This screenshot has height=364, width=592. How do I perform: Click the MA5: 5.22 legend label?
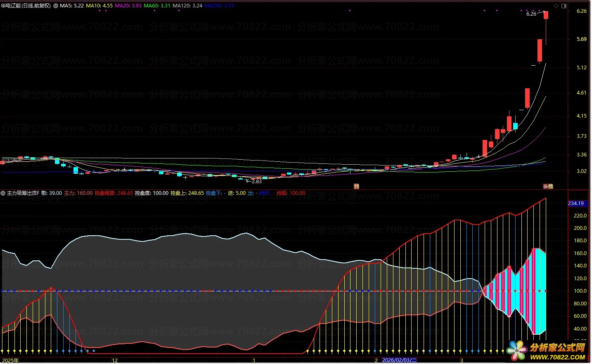pyautogui.click(x=72, y=6)
